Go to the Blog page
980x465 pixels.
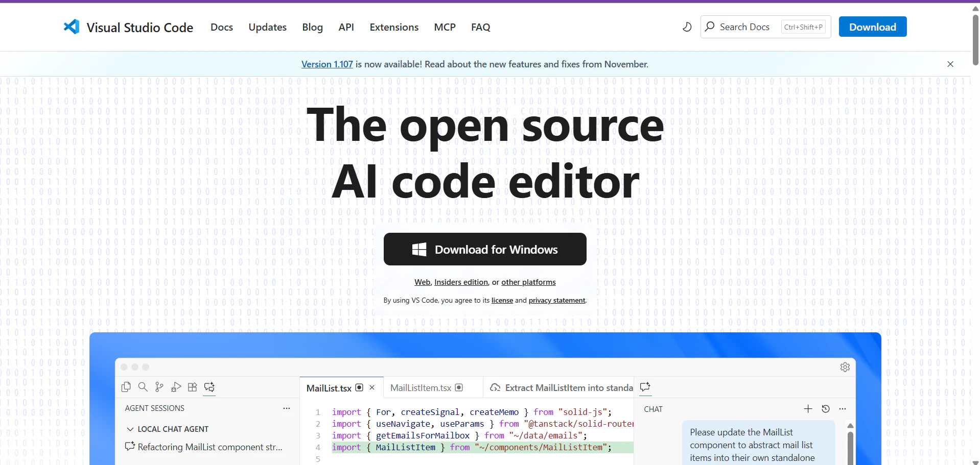tap(312, 27)
